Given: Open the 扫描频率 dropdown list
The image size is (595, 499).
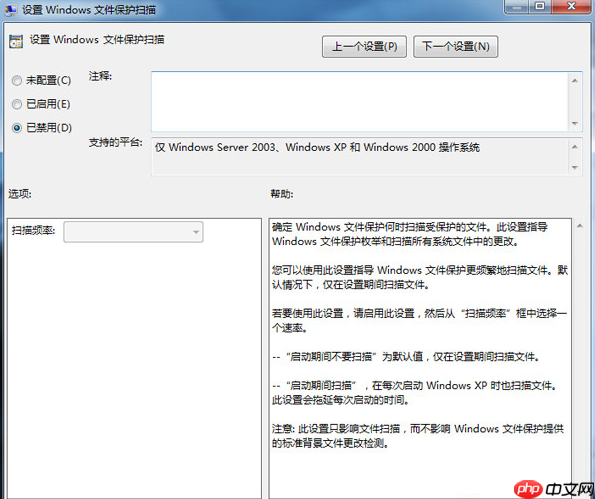Looking at the screenshot, I should pos(133,231).
